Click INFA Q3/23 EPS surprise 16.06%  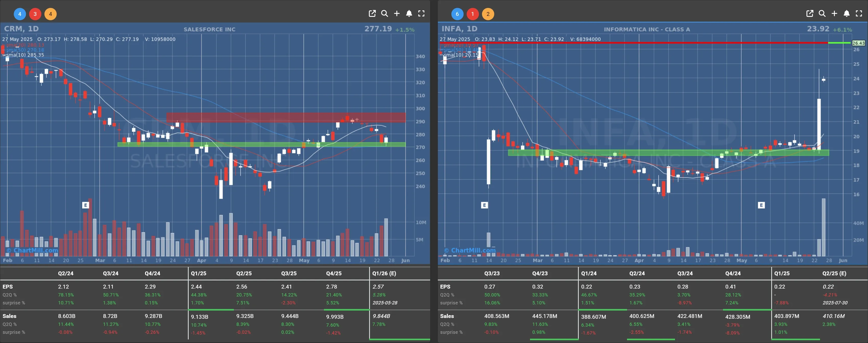(492, 303)
